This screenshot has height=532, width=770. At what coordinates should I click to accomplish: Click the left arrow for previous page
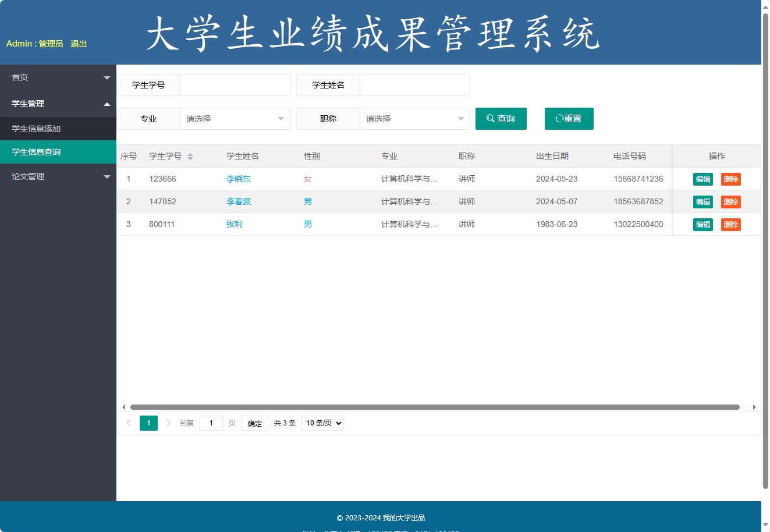coord(129,423)
